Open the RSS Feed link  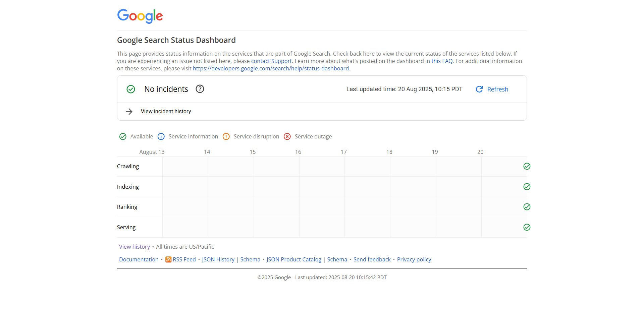point(184,259)
